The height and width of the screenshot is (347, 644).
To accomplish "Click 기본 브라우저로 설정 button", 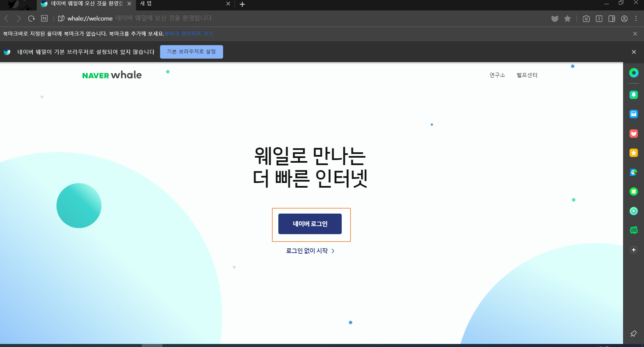I will [x=191, y=52].
